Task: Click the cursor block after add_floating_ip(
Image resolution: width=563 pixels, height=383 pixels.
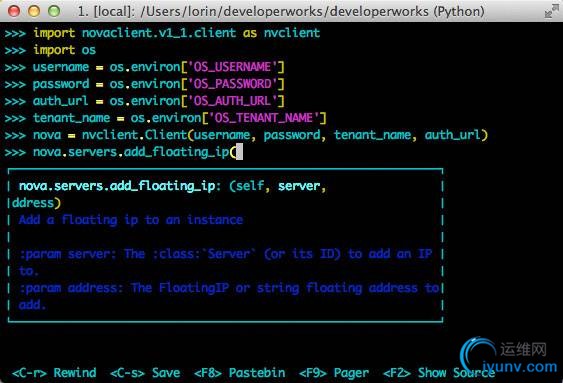Action: pyautogui.click(x=239, y=152)
